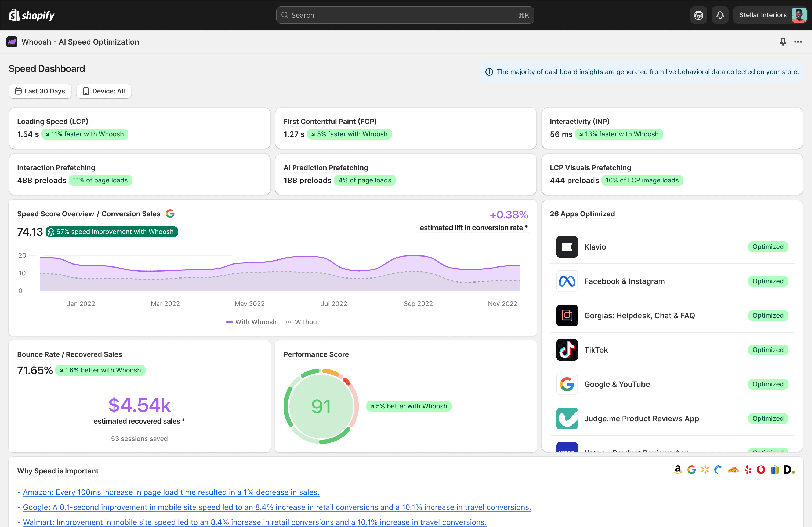Click the TikTok app icon

pyautogui.click(x=567, y=350)
